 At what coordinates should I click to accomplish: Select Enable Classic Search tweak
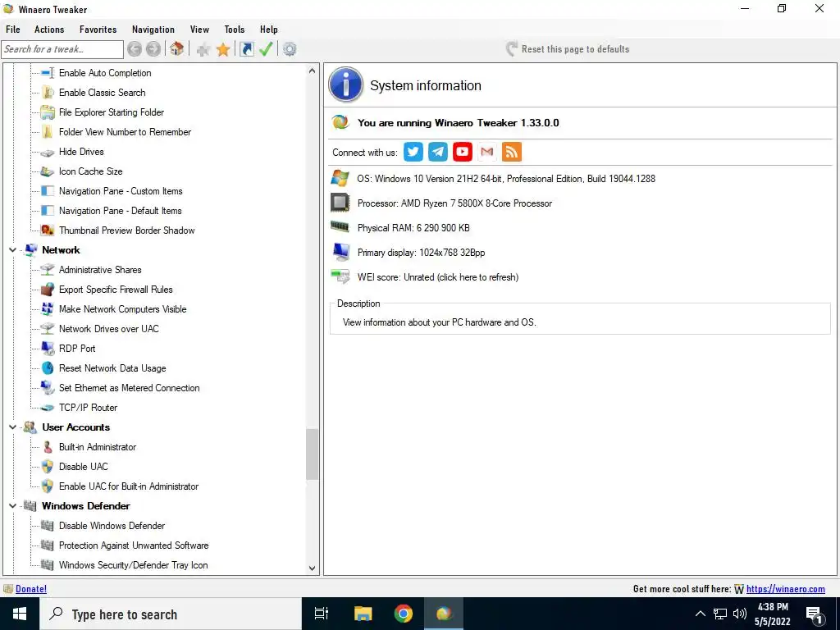tap(103, 93)
